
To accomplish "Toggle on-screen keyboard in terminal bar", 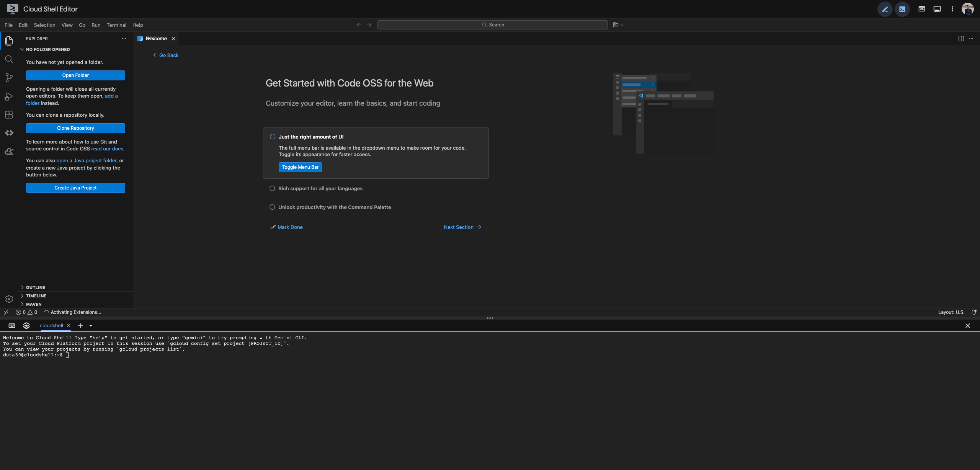I will pyautogui.click(x=11, y=326).
